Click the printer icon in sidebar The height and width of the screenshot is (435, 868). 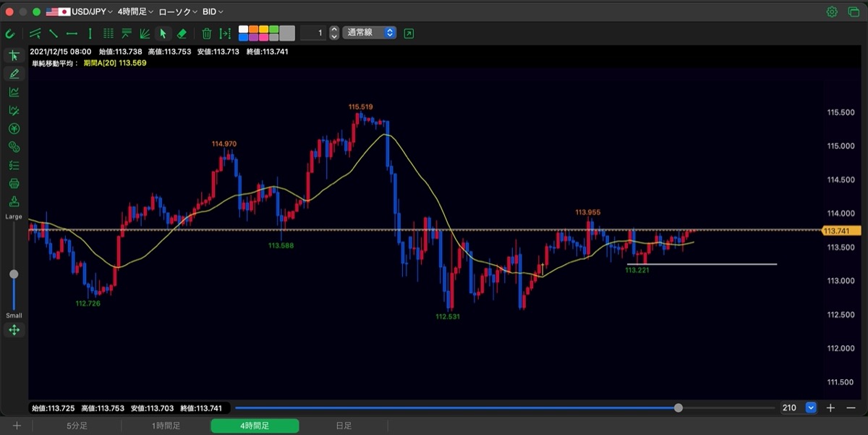(14, 184)
